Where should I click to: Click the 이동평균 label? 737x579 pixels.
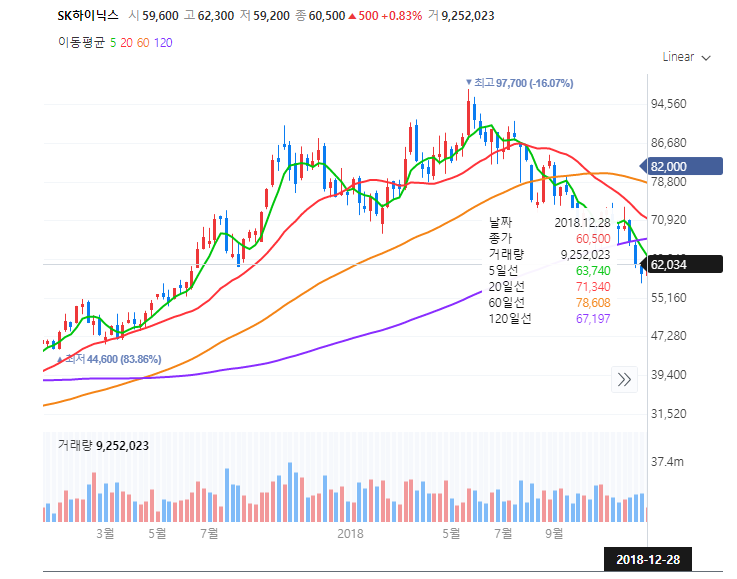pyautogui.click(x=81, y=42)
